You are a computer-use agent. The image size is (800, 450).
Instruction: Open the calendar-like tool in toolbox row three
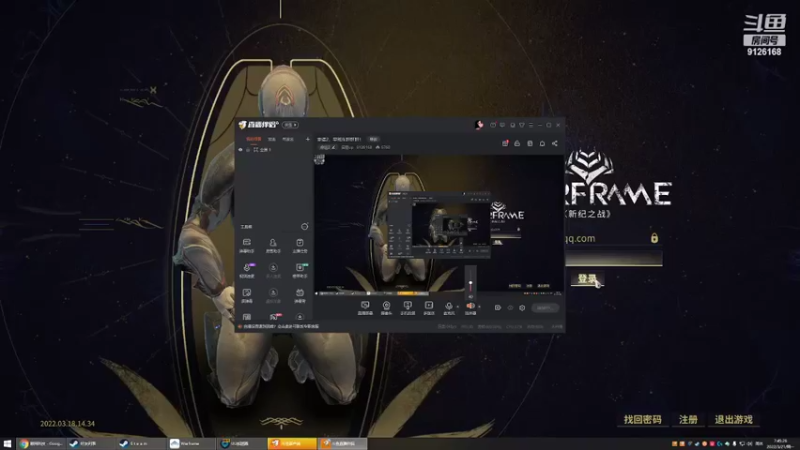299,295
